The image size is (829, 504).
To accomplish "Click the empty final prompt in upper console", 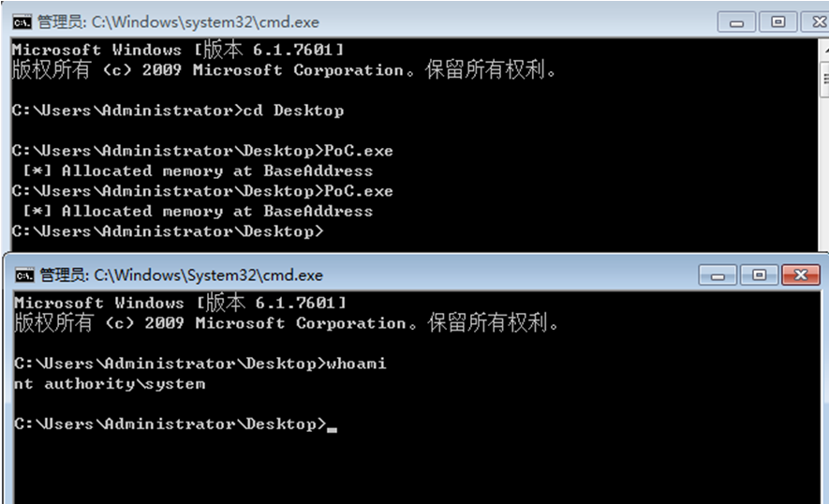I will pyautogui.click(x=168, y=231).
